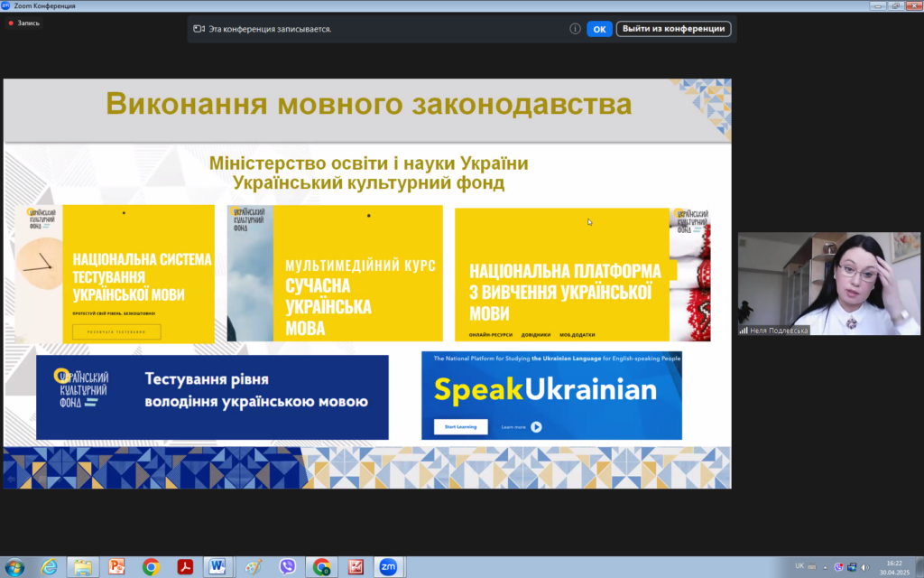Show hidden icons in the system tray
The height and width of the screenshot is (578, 924).
[825, 567]
